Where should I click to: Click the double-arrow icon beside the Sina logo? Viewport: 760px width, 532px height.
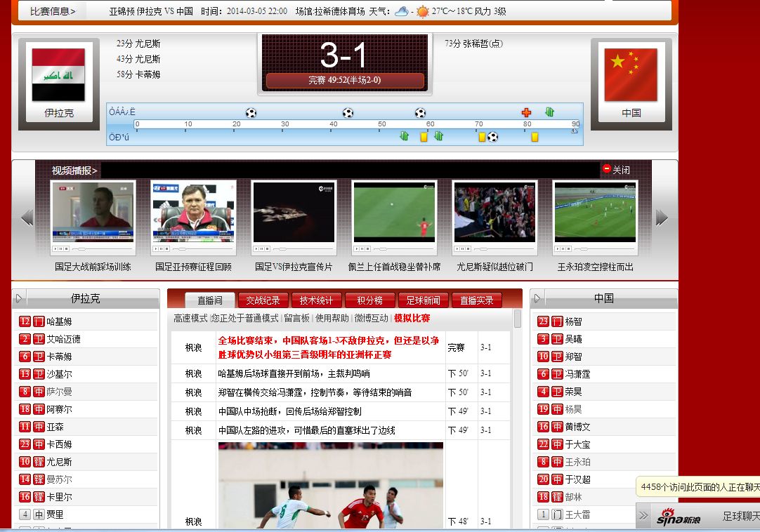[x=643, y=517]
